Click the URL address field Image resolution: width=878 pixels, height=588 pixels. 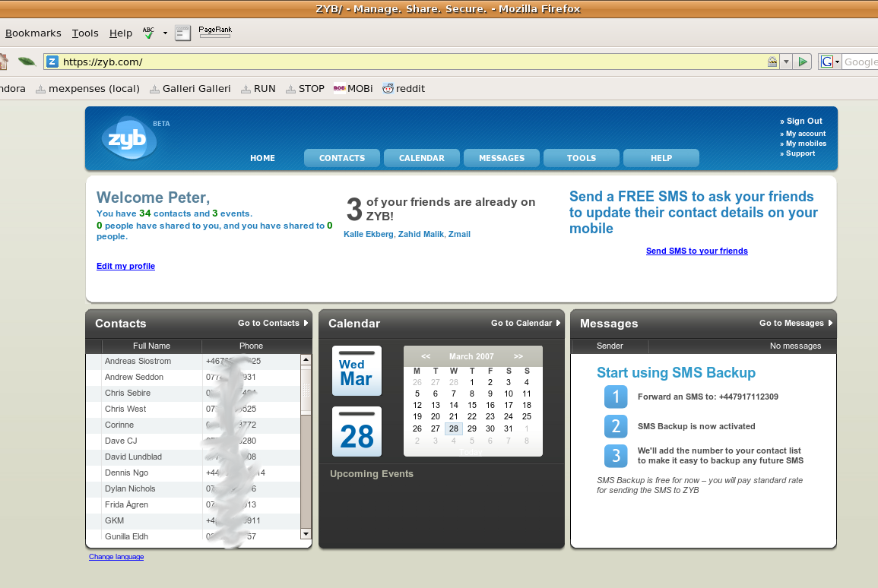coord(411,62)
